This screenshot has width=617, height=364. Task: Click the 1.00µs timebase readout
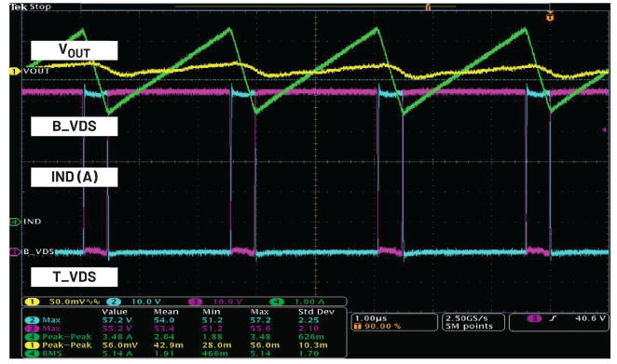point(371,318)
